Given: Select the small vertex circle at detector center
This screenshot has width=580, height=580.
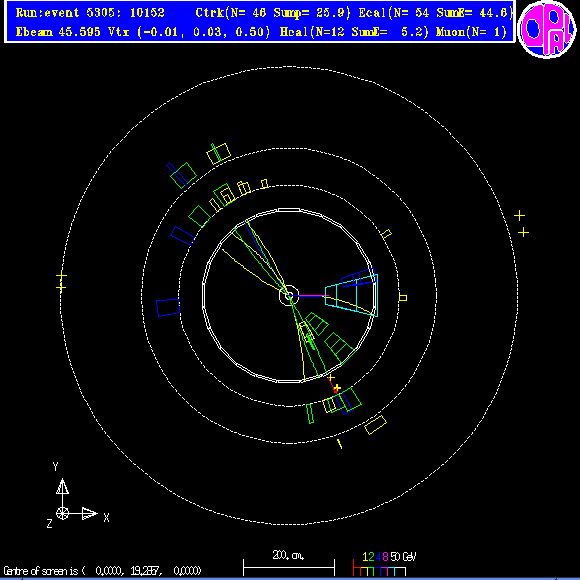Looking at the screenshot, I should pyautogui.click(x=289, y=295).
